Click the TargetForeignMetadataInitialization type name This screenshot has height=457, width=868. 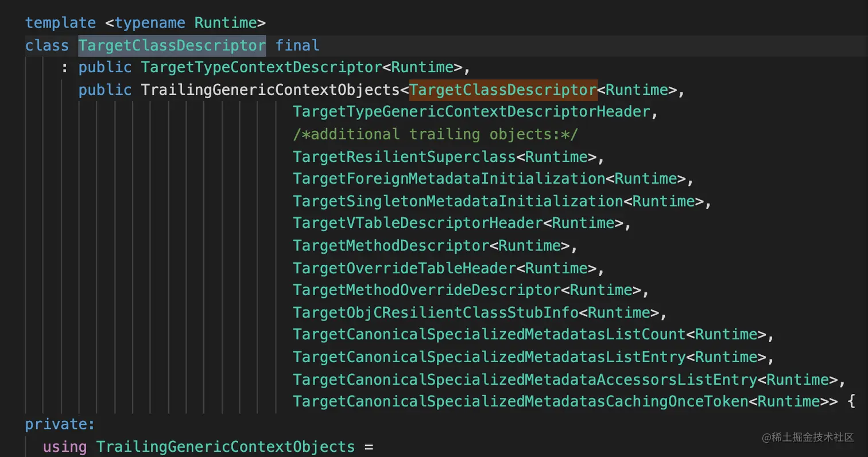[x=449, y=179]
